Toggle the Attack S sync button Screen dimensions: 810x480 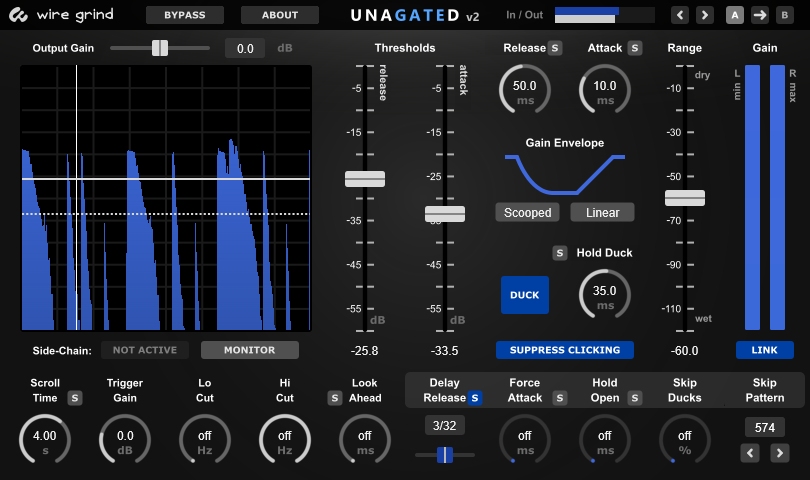[635, 48]
